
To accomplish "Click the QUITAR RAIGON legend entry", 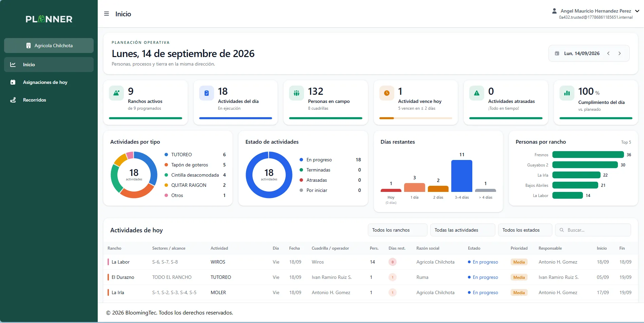I will coord(195,185).
